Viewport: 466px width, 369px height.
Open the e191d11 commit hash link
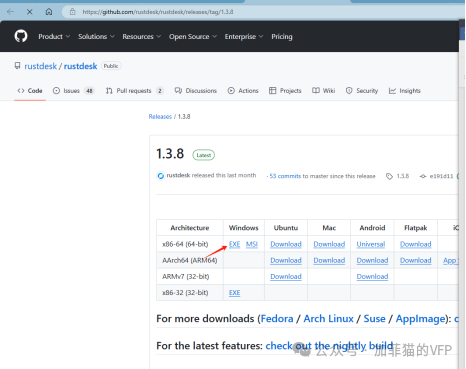pos(441,176)
